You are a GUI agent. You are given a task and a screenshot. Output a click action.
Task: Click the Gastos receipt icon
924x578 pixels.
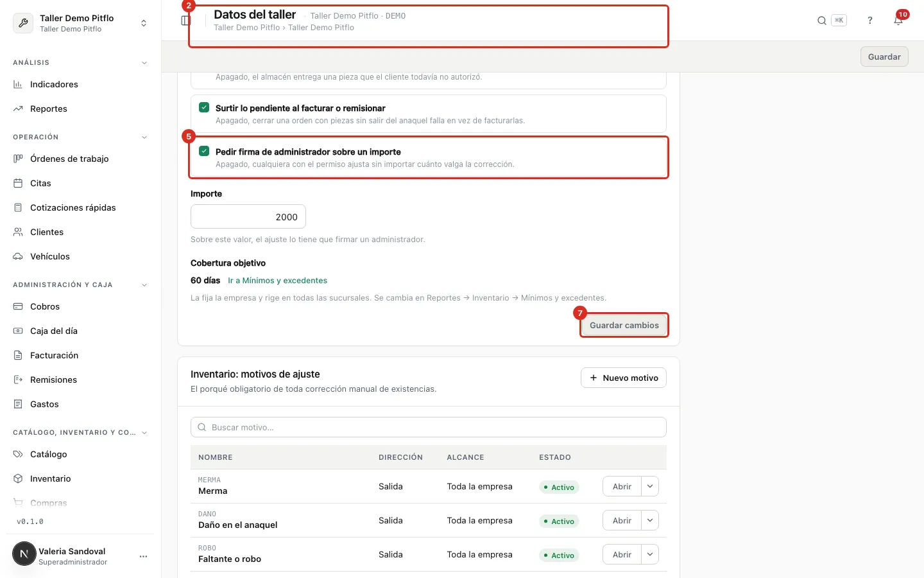18,404
